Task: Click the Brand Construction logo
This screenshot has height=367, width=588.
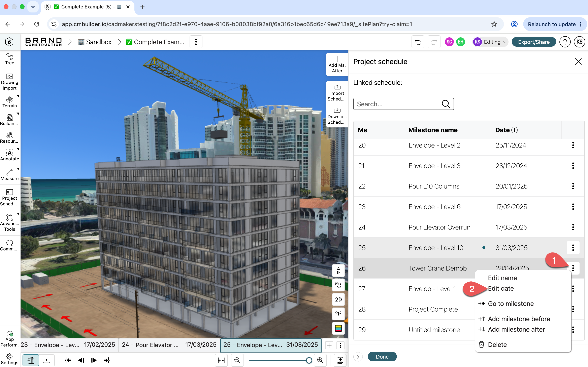Action: pyautogui.click(x=43, y=42)
